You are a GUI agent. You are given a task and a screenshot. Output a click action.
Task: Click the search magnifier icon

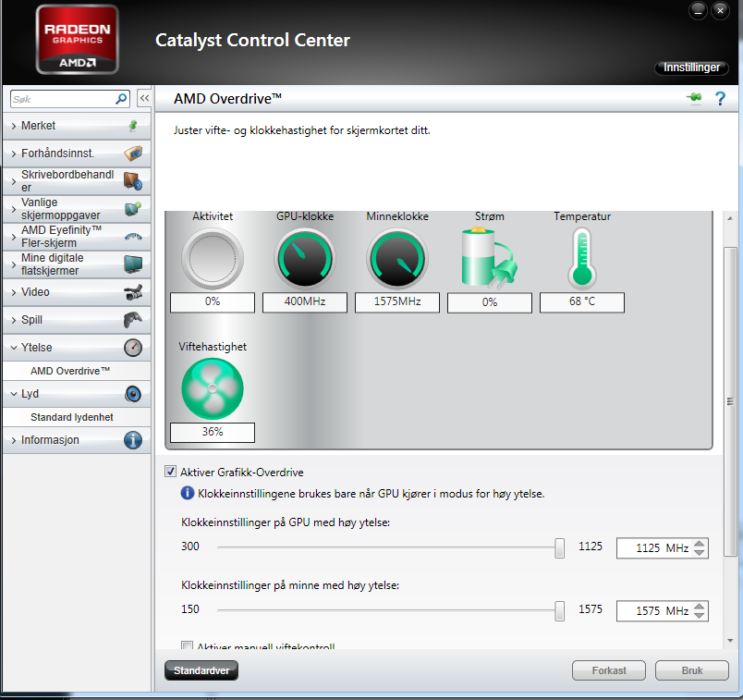121,99
